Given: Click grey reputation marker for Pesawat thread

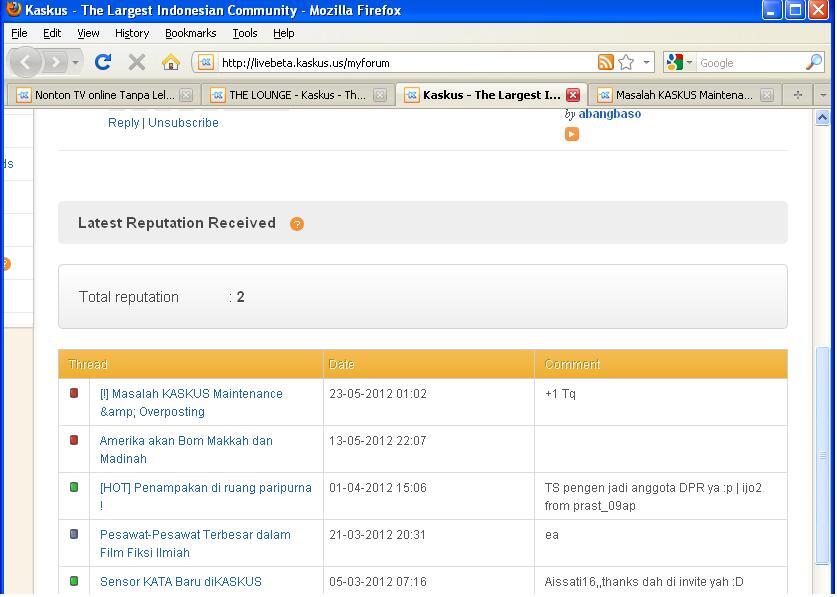Looking at the screenshot, I should 74,534.
